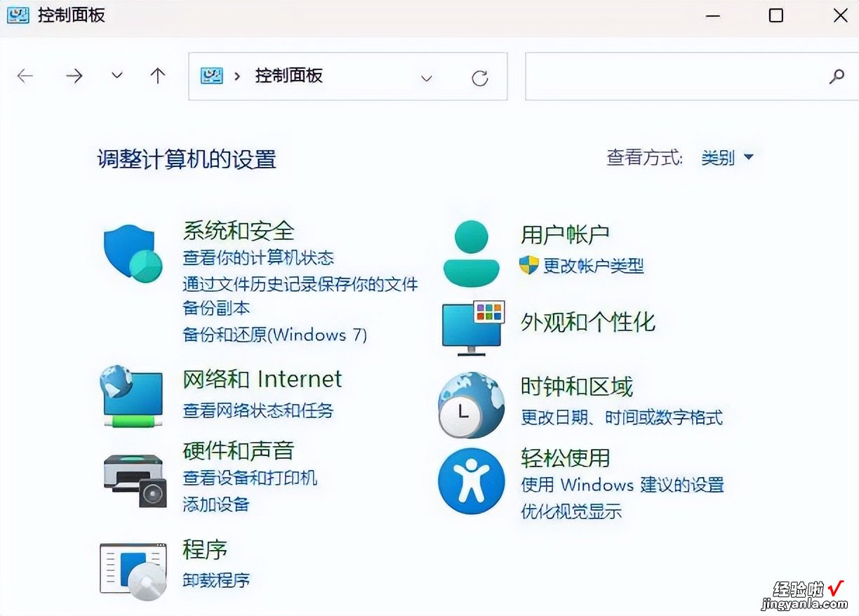The image size is (859, 616).
Task: Open 系统和安全 category link
Action: pyautogui.click(x=239, y=230)
